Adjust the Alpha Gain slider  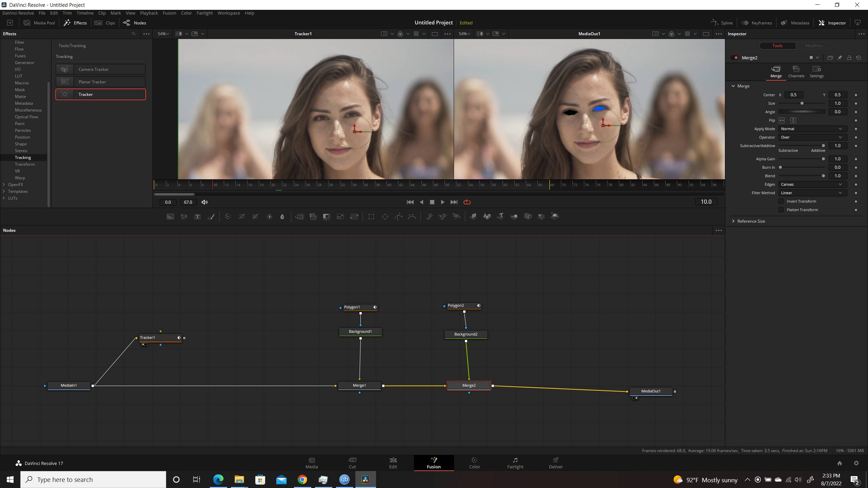802,159
